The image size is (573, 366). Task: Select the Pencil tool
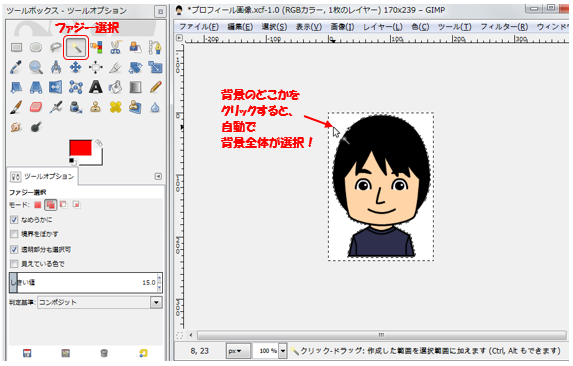coord(155,87)
